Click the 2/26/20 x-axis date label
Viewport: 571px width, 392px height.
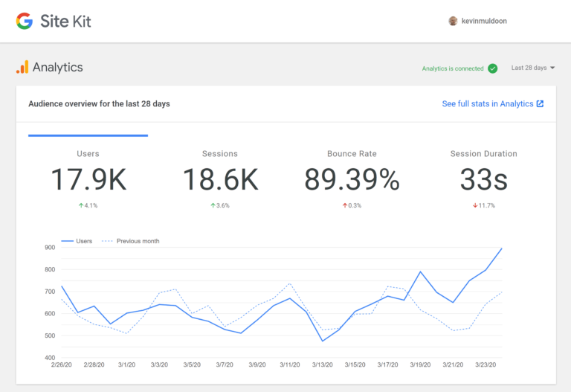coord(61,364)
